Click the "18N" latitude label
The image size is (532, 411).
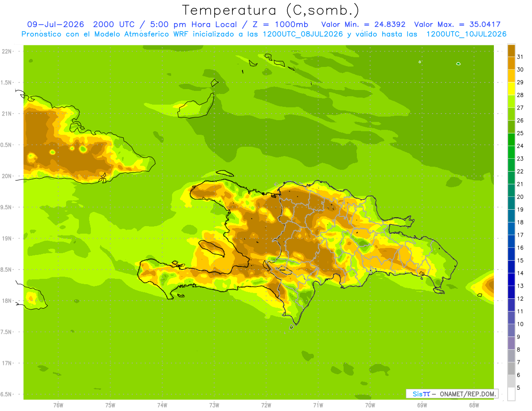pyautogui.click(x=7, y=301)
